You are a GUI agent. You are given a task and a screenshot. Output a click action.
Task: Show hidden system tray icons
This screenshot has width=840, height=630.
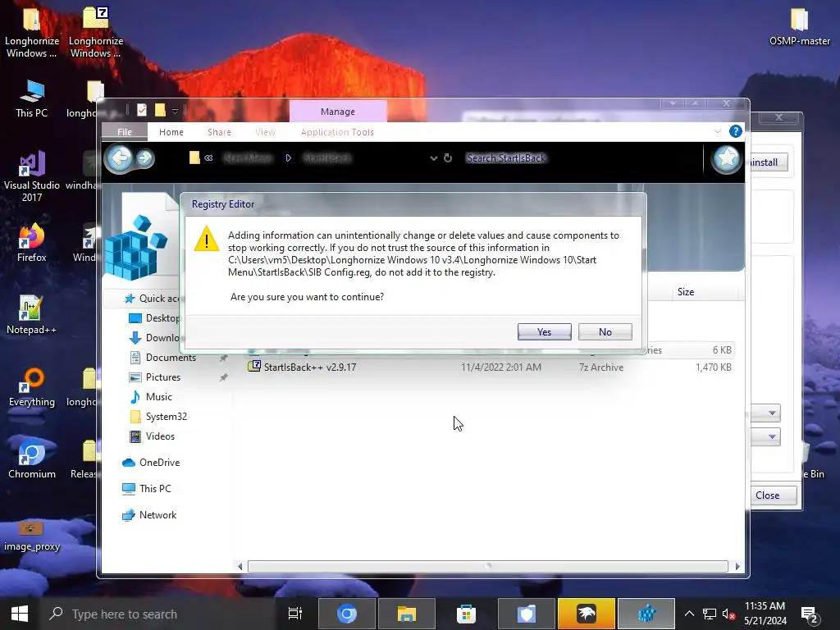pos(689,614)
